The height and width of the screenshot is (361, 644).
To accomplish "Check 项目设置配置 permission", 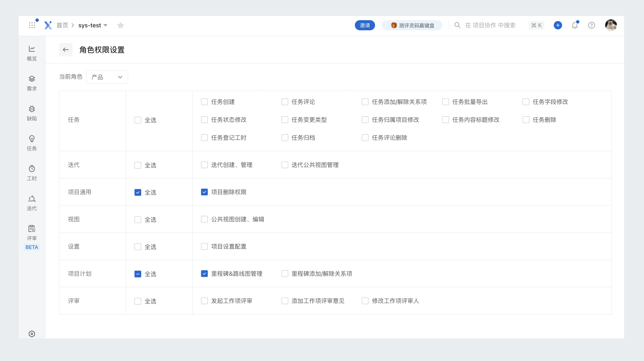I will pos(204,246).
